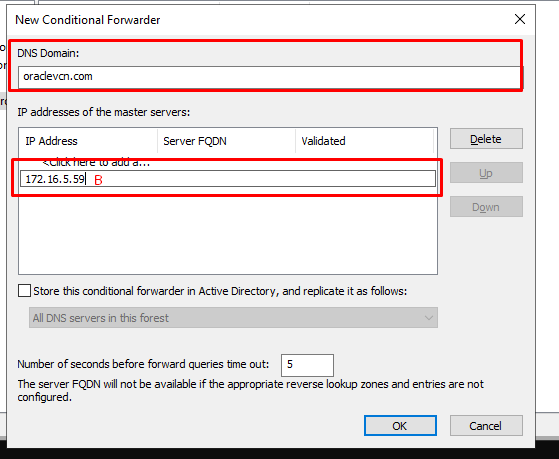Confirm the forwarder with OK
The image size is (559, 459).
point(400,425)
